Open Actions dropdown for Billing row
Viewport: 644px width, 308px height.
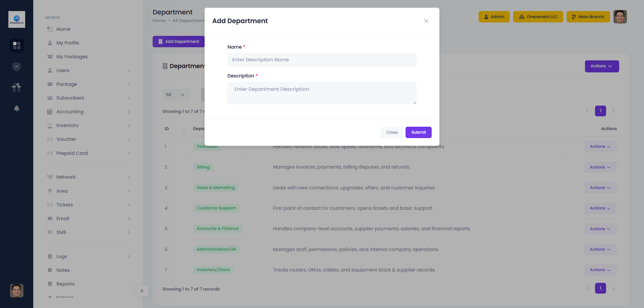(x=600, y=167)
